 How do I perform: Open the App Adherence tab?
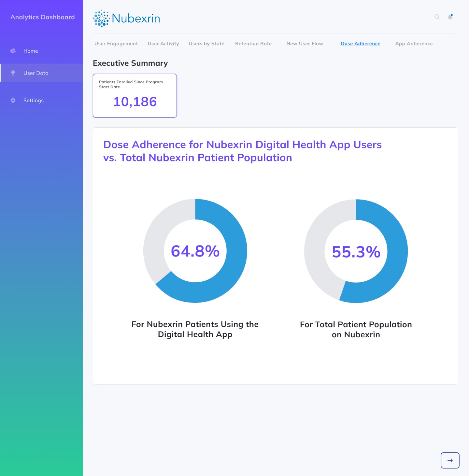tap(414, 44)
